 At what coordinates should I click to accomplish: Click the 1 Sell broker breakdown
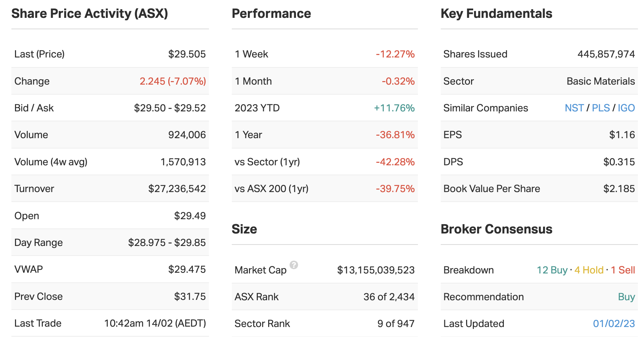[x=623, y=270]
